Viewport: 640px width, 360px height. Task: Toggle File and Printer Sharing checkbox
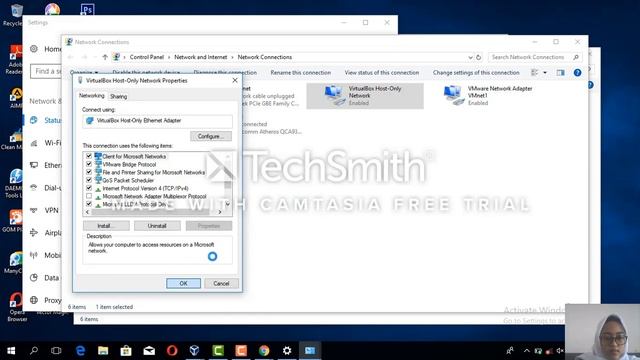(89, 172)
